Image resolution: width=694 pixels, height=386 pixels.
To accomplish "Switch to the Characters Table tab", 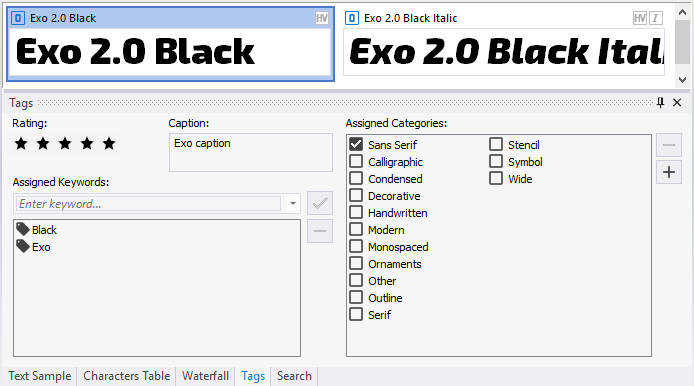I will (127, 376).
